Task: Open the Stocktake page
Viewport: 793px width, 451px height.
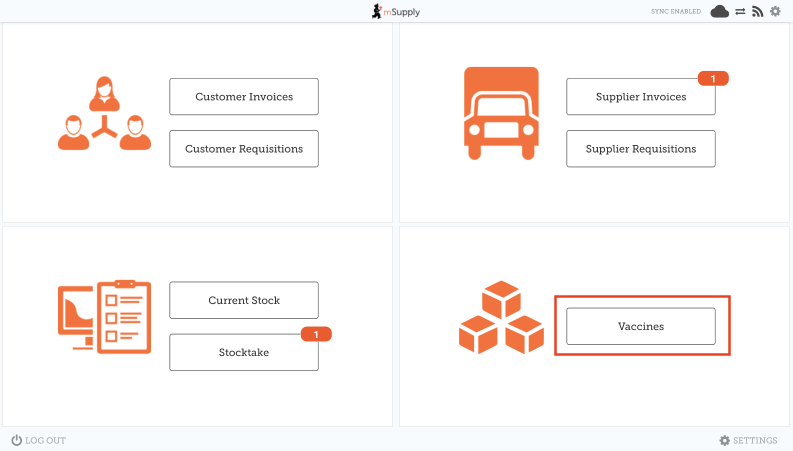Action: click(244, 352)
